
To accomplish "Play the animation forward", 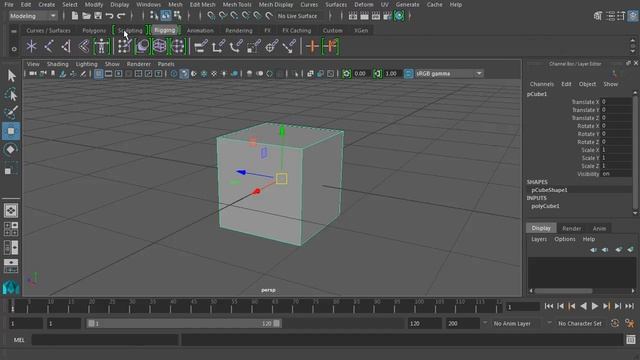I will coord(595,306).
